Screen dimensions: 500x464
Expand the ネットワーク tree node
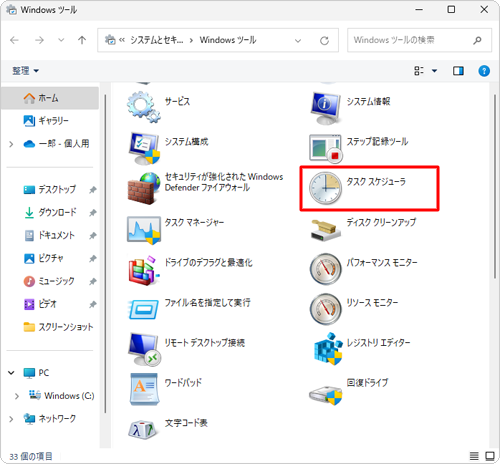tap(11, 419)
